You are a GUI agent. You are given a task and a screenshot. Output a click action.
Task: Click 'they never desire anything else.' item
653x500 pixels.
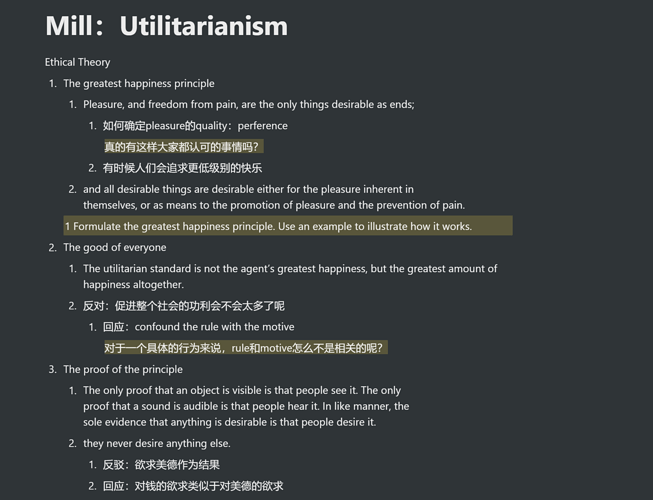pos(157,443)
